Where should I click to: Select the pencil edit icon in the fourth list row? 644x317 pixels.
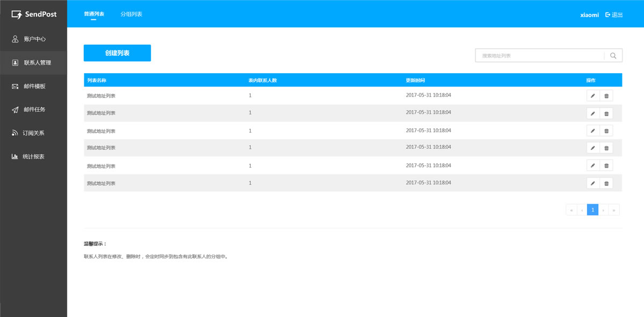click(593, 148)
